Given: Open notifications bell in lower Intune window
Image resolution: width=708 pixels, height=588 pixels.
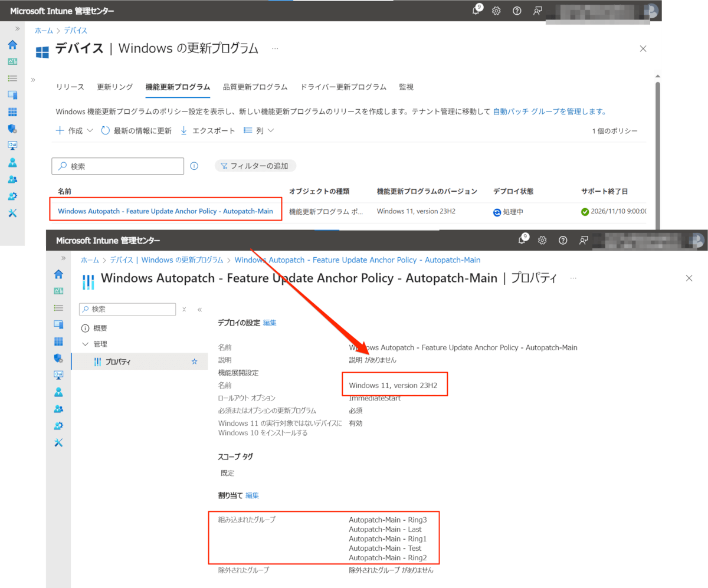Looking at the screenshot, I should click(523, 240).
